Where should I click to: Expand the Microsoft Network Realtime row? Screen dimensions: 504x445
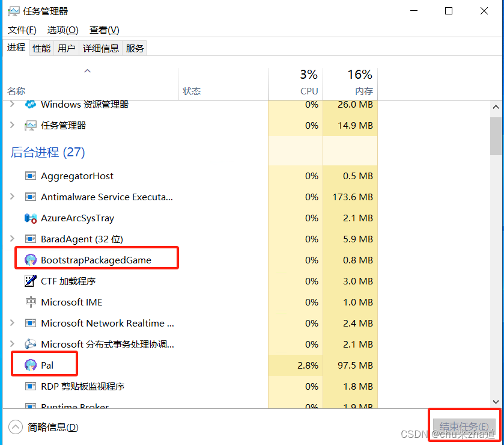point(12,322)
